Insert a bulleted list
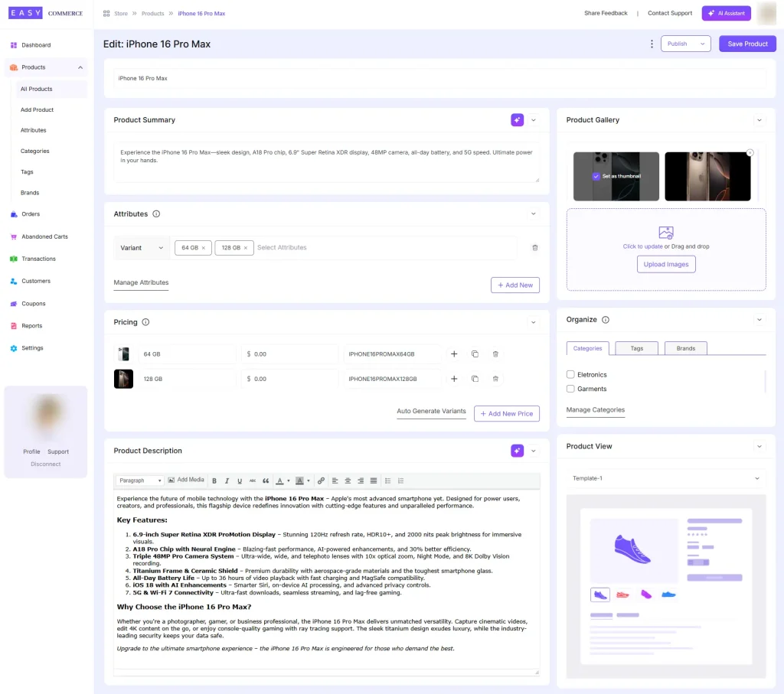 click(387, 481)
